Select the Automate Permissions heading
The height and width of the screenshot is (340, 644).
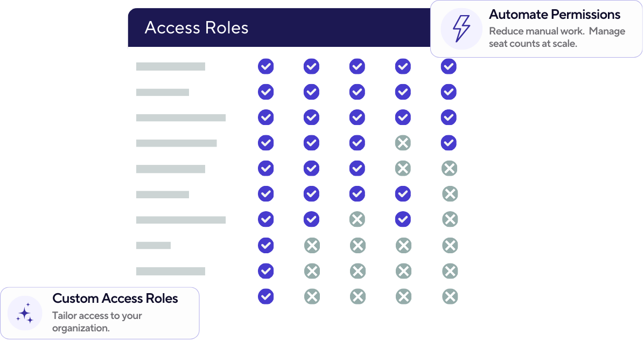click(555, 15)
